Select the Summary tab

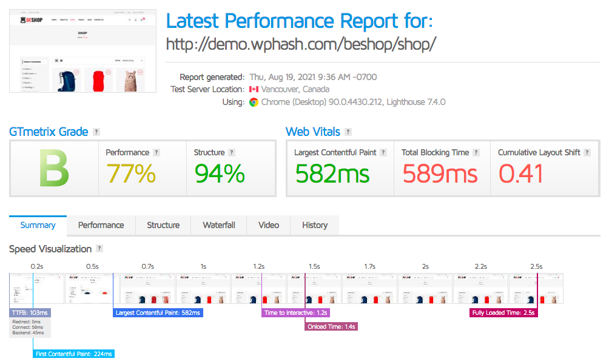[x=38, y=225]
